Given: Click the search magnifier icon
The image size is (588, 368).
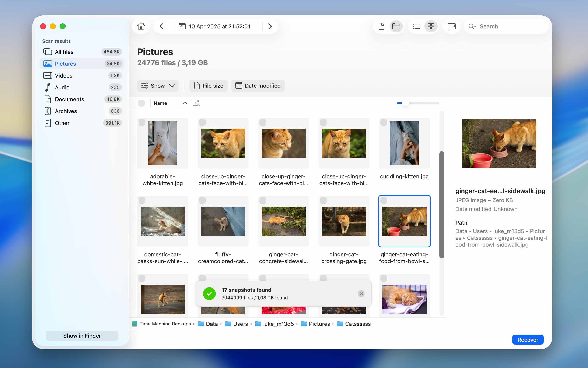Looking at the screenshot, I should pos(472,26).
